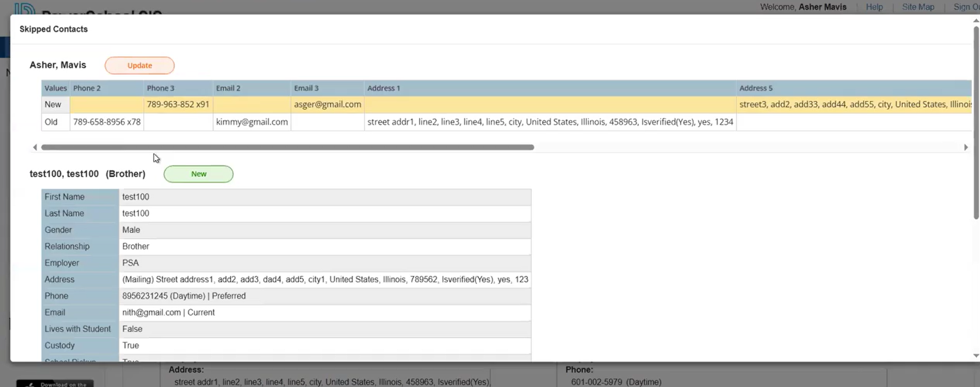Click the Sign Out link

966,7
